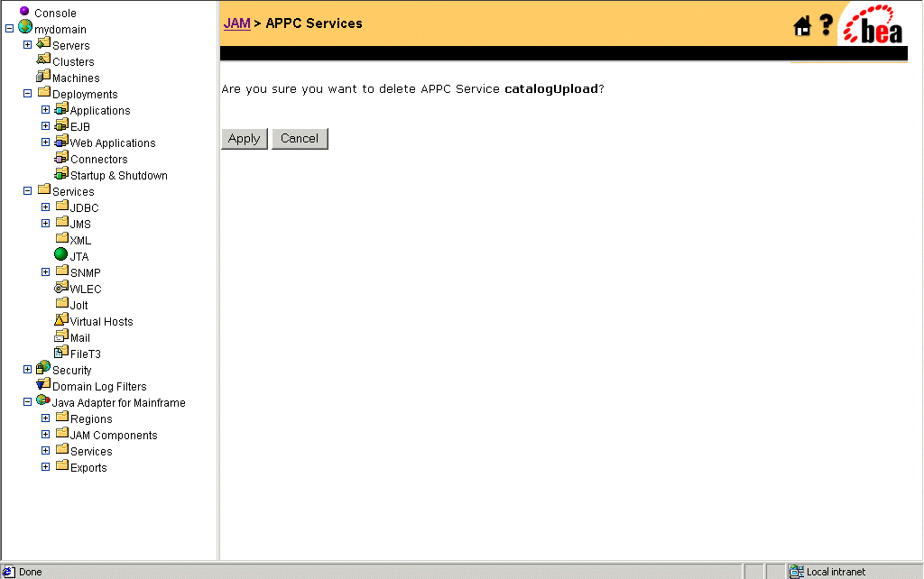Collapse the top-level Services tree node
924x579 pixels.
tap(27, 190)
